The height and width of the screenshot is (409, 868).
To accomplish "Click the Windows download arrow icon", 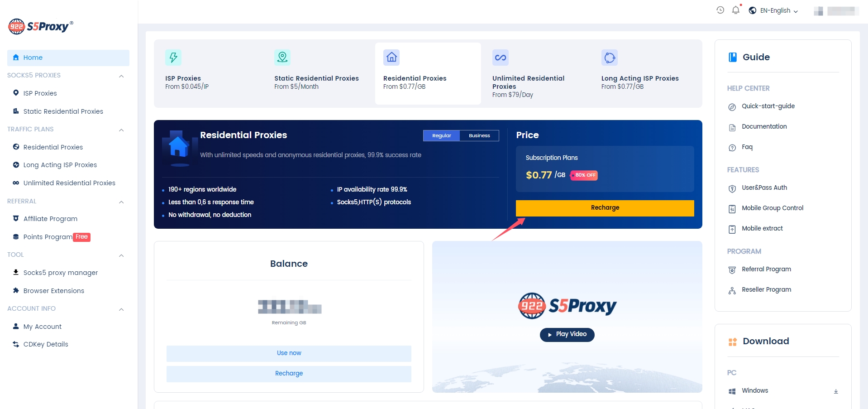I will [x=835, y=391].
